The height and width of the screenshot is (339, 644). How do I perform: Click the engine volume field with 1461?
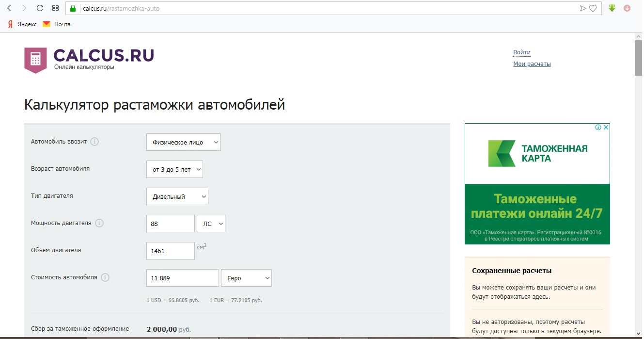171,251
